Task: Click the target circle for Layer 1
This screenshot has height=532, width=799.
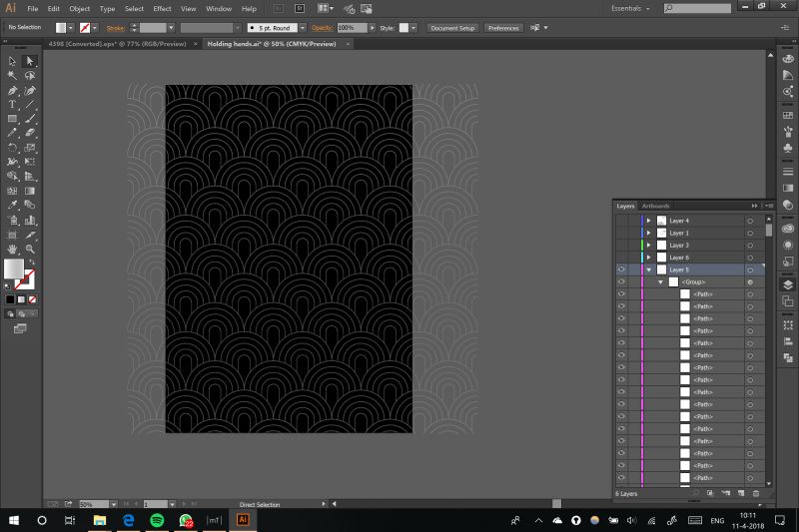Action: pos(750,233)
